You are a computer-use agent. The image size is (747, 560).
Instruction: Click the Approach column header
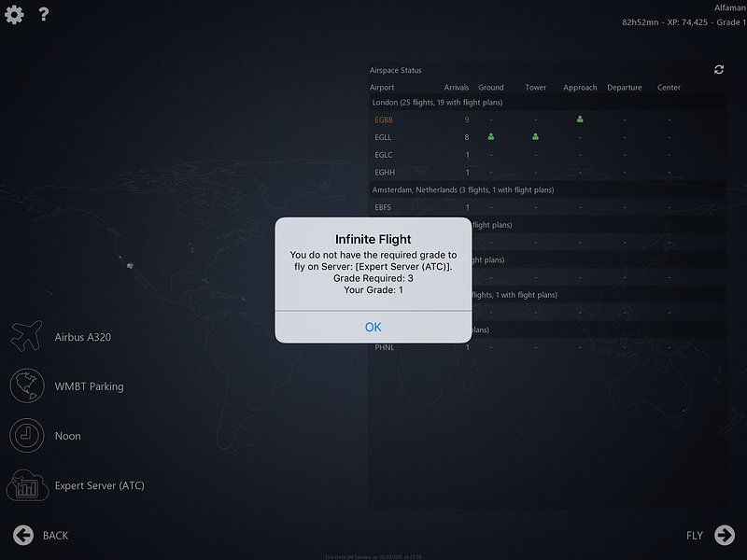[x=580, y=88]
